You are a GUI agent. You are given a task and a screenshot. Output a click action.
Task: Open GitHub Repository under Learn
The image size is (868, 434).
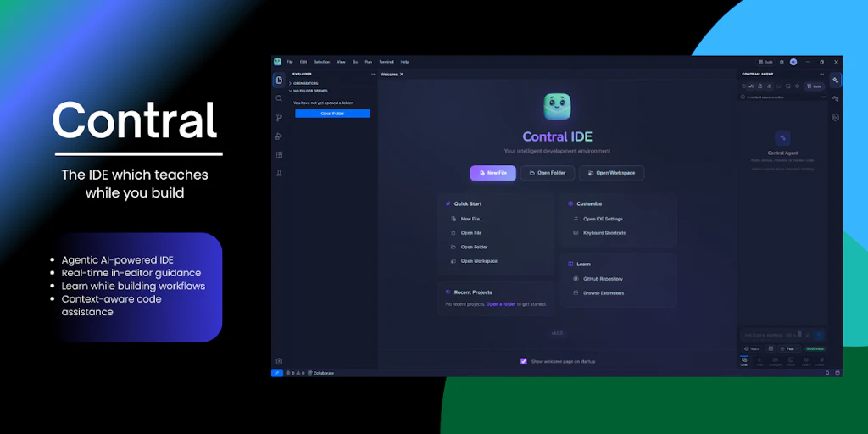tap(598, 279)
